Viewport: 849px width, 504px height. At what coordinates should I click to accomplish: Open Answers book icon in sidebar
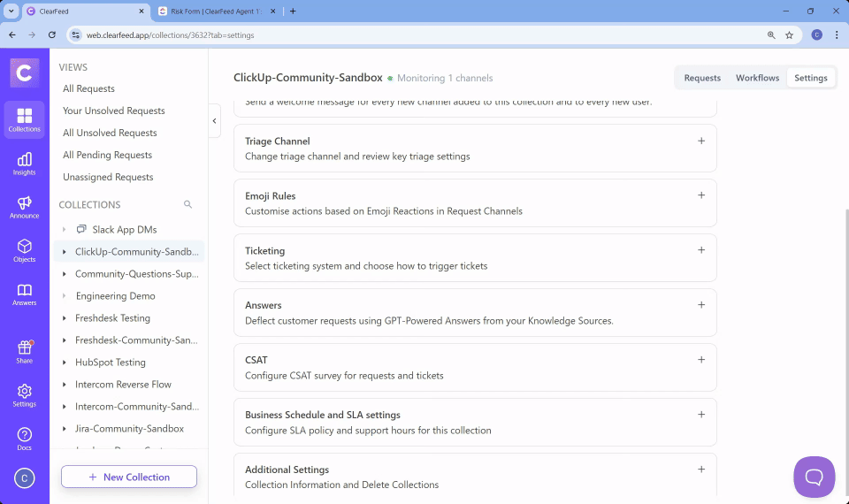click(25, 294)
